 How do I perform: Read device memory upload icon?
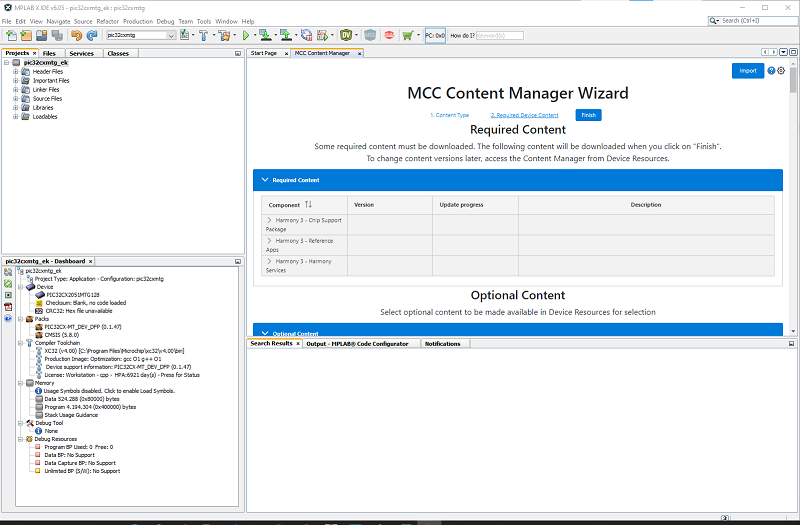pyautogui.click(x=286, y=35)
